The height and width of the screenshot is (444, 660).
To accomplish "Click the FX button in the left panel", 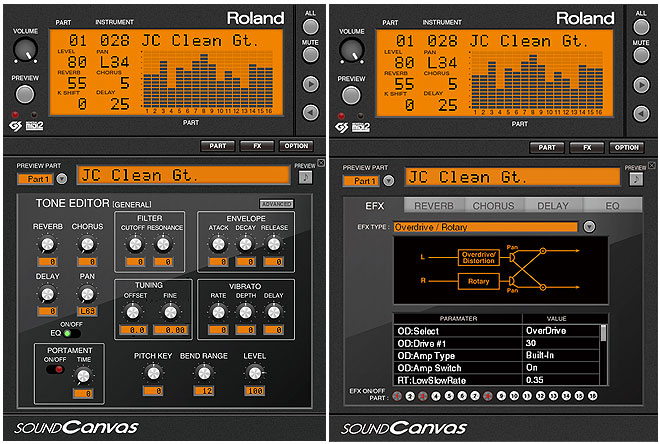I will click(x=257, y=146).
